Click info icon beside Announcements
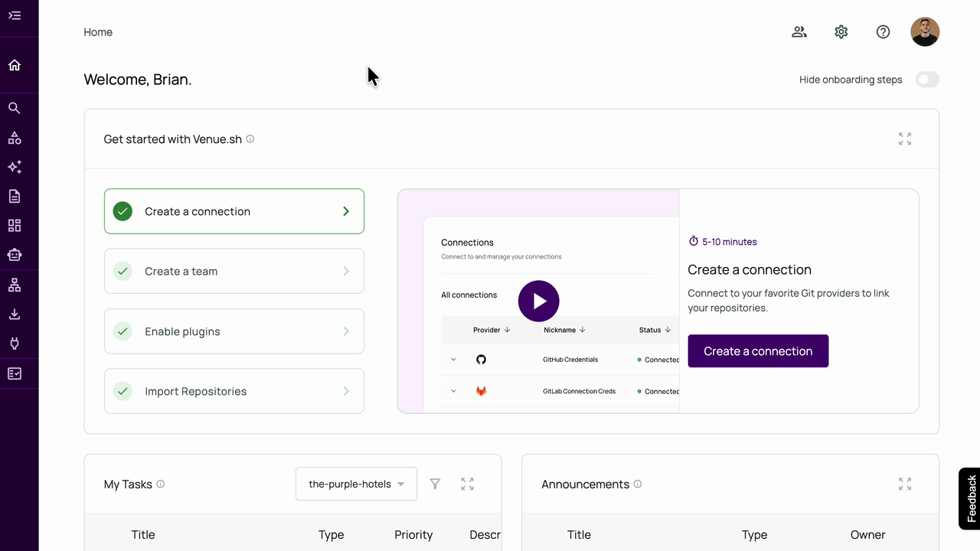 coord(638,484)
